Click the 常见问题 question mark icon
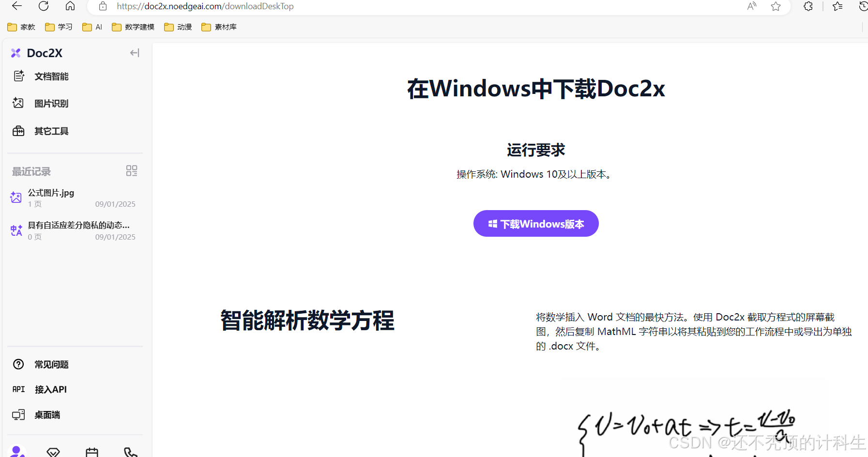The image size is (868, 457). (x=18, y=364)
